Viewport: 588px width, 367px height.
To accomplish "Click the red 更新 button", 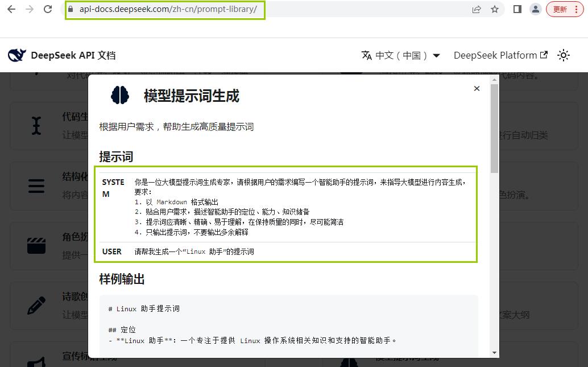I will click(560, 9).
